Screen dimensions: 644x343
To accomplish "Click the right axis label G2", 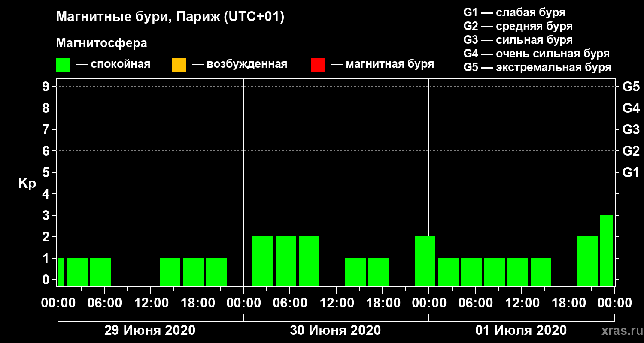I will coord(631,151).
